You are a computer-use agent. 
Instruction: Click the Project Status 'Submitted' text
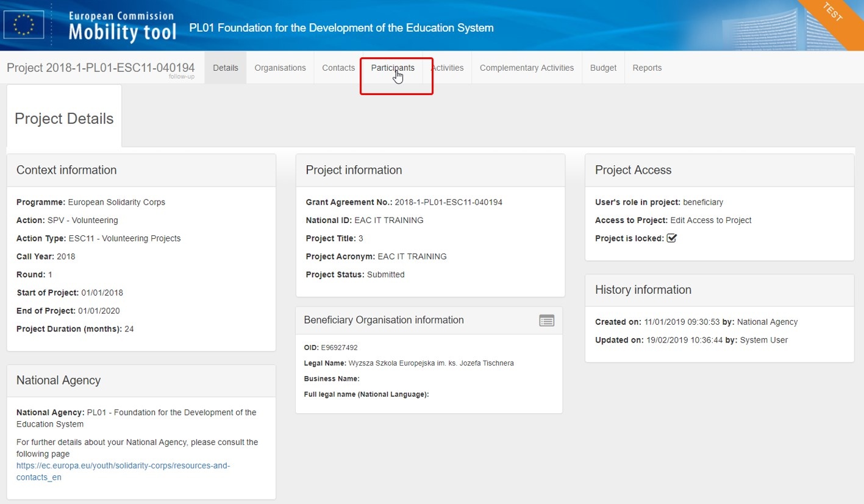[x=386, y=274]
